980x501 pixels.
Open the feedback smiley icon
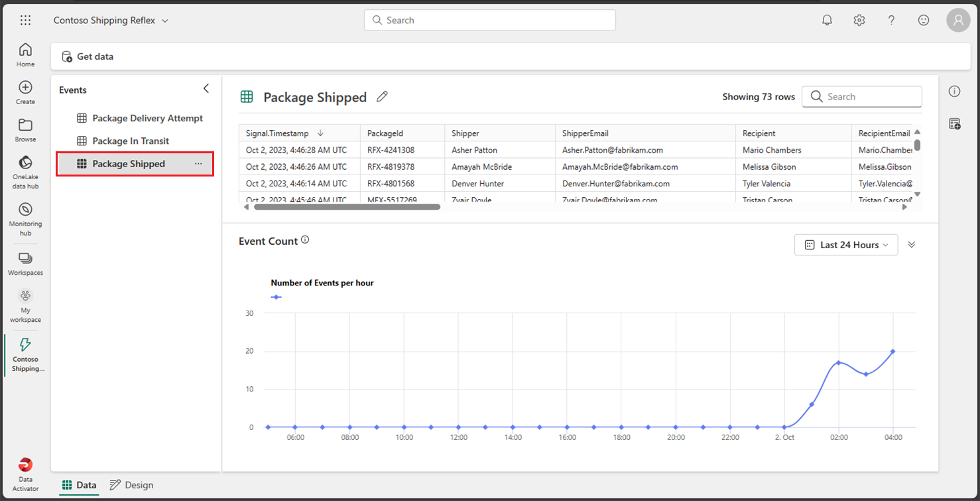click(924, 20)
